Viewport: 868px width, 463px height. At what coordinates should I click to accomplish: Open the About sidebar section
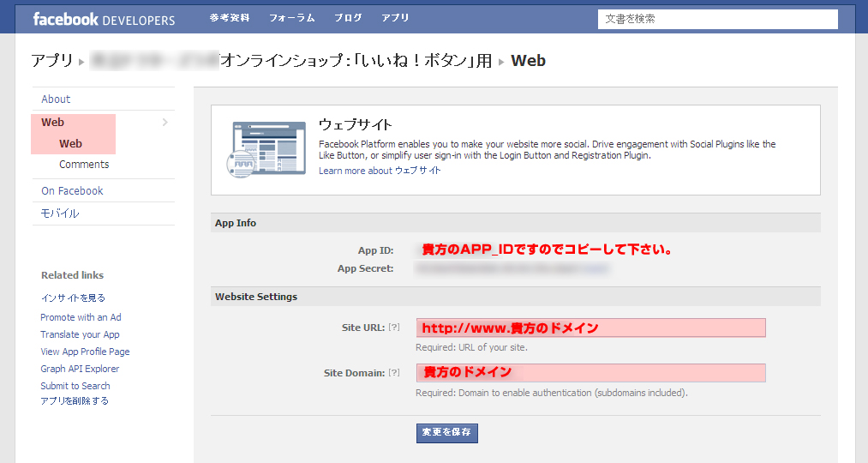pyautogui.click(x=56, y=99)
